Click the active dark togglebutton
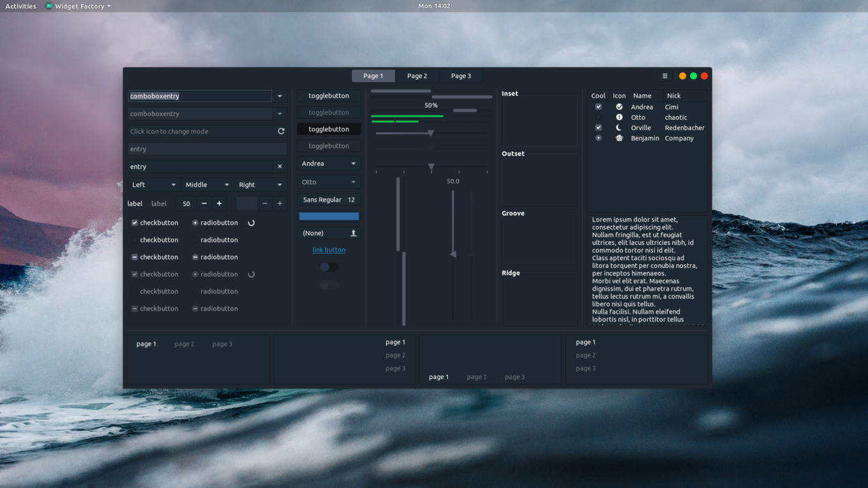Screen dimensions: 868x488 pyautogui.click(x=329, y=129)
